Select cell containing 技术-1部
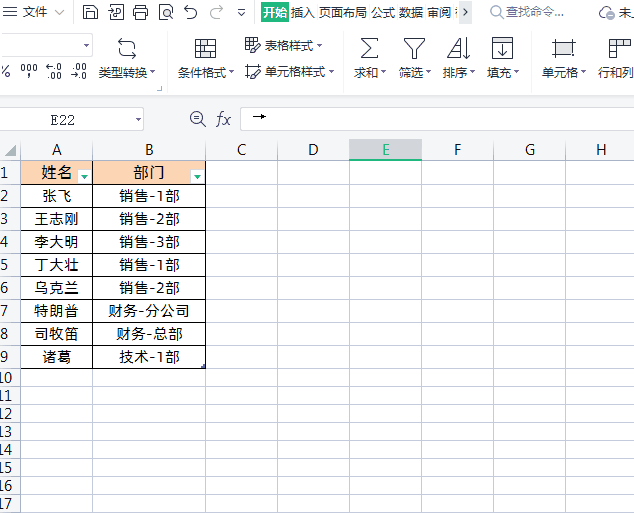Image resolution: width=634 pixels, height=513 pixels. (149, 357)
